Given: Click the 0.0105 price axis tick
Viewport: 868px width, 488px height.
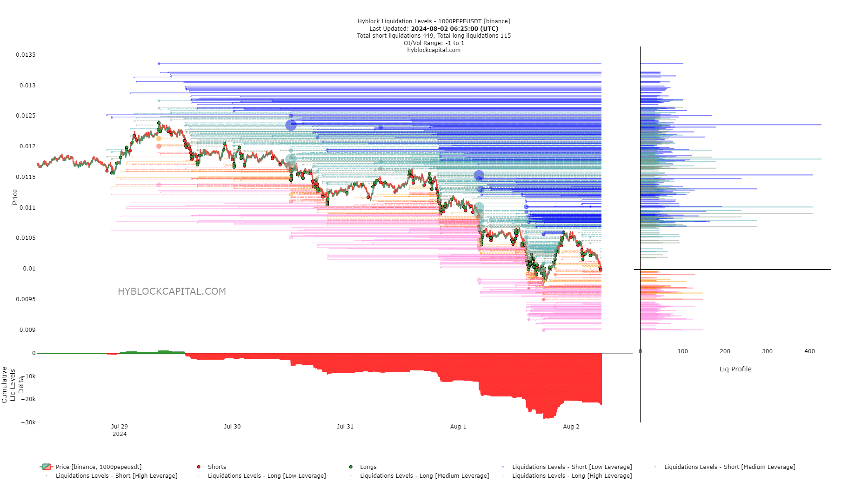Looking at the screenshot, I should [x=26, y=238].
